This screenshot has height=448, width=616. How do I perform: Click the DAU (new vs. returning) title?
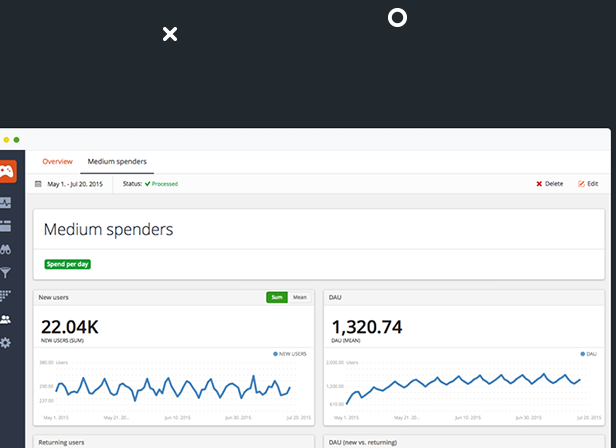[x=363, y=442]
